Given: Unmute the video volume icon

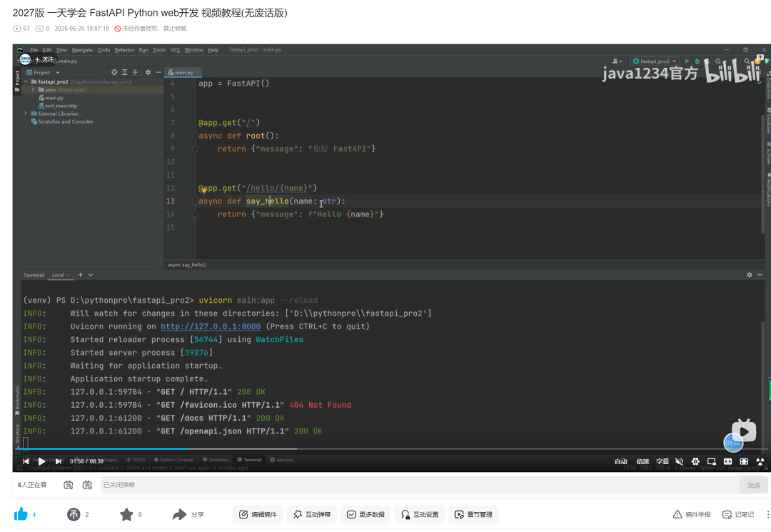Looking at the screenshot, I should [679, 461].
